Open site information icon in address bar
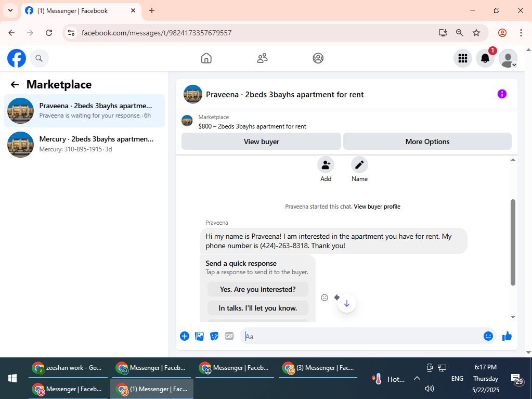The height and width of the screenshot is (399, 532). click(x=71, y=33)
